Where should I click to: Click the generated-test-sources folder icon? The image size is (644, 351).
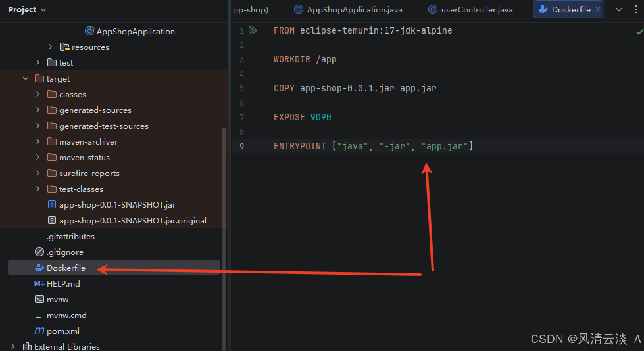point(52,126)
